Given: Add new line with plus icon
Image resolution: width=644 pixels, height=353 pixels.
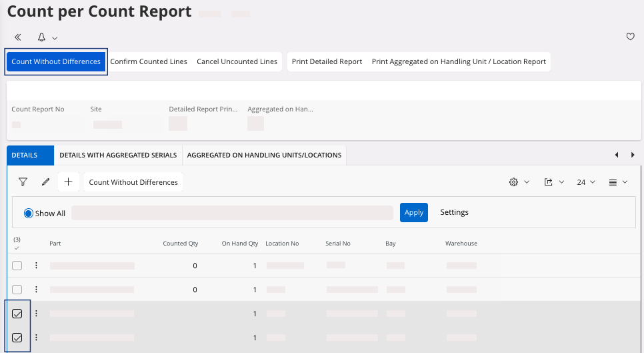Looking at the screenshot, I should tap(68, 182).
